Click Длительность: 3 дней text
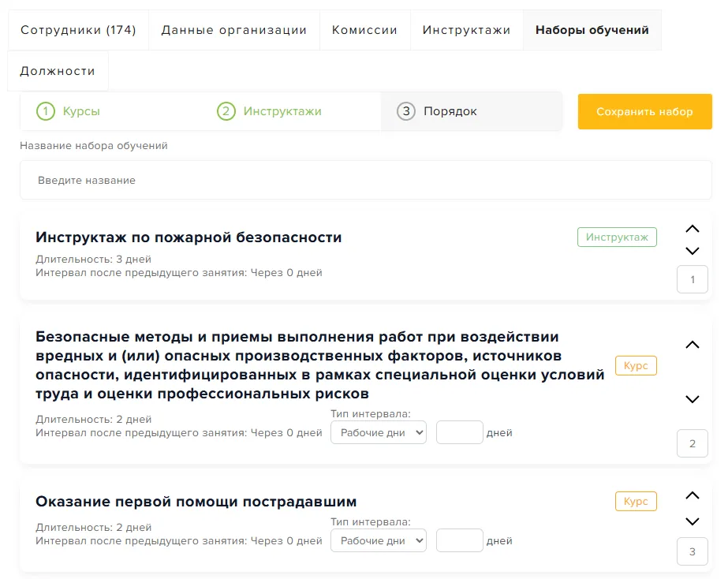This screenshot has width=728, height=579. pos(93,259)
